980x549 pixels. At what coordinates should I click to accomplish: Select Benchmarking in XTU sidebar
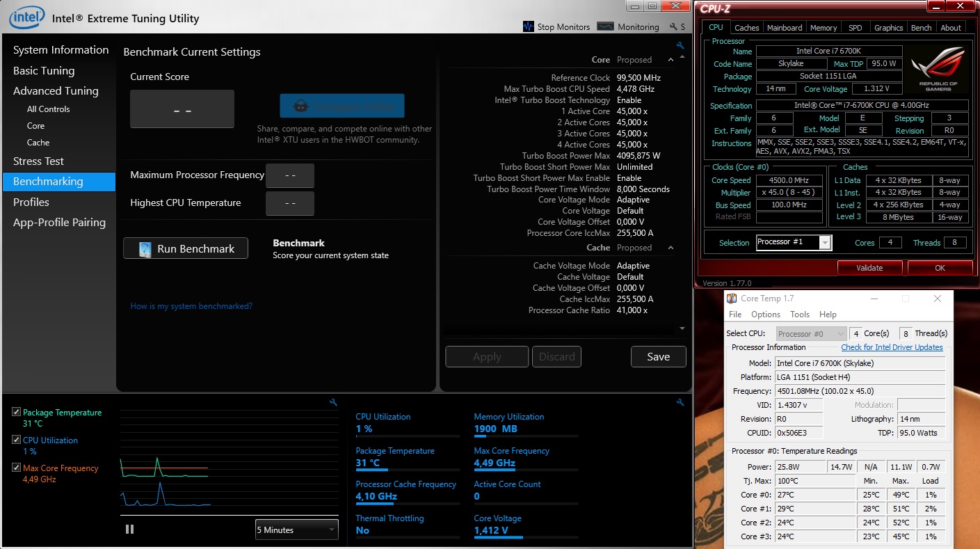pyautogui.click(x=59, y=182)
